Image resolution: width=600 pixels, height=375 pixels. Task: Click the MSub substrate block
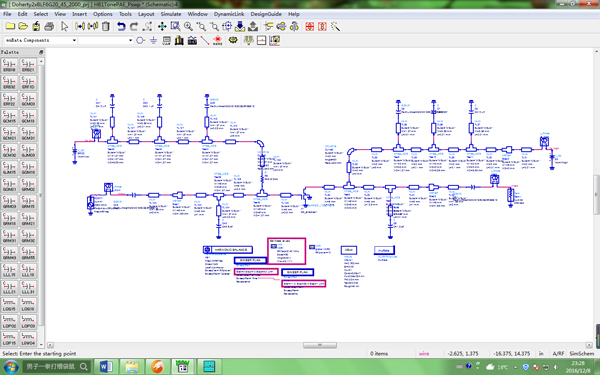[x=349, y=250]
